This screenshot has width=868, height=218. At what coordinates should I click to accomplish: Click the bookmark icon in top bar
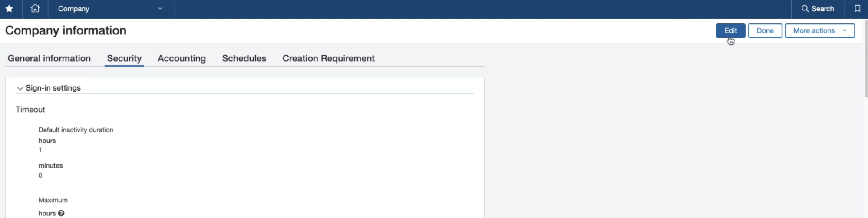[857, 9]
